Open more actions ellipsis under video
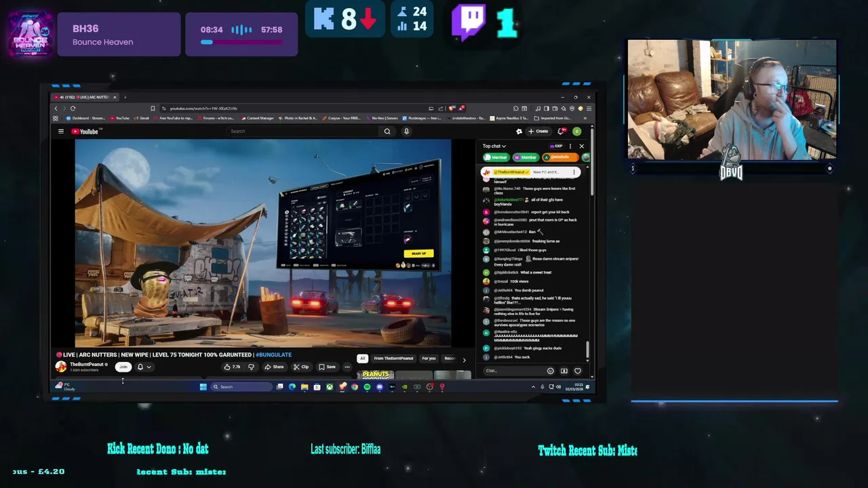The width and height of the screenshot is (868, 488). pos(347,367)
